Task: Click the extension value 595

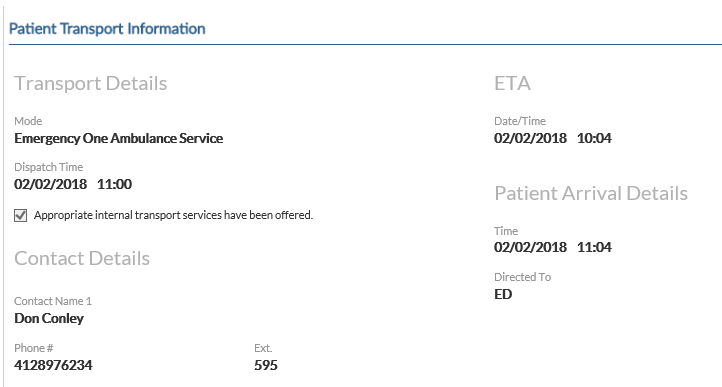Action: click(266, 365)
